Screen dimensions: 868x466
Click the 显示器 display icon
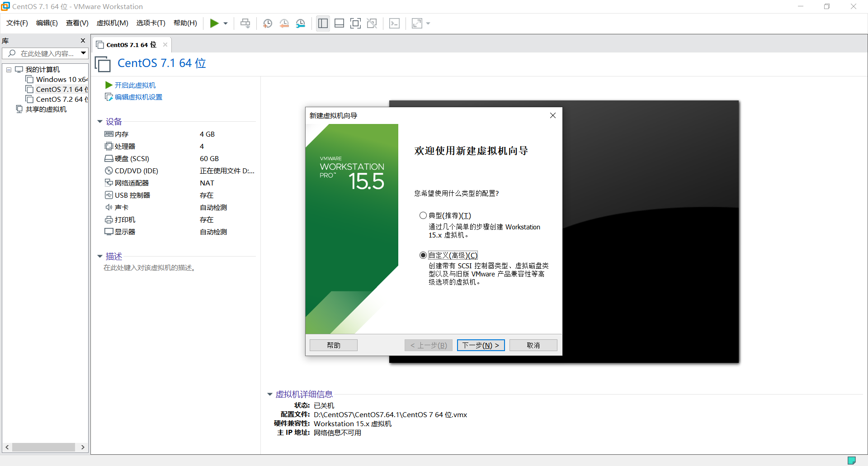(x=109, y=232)
